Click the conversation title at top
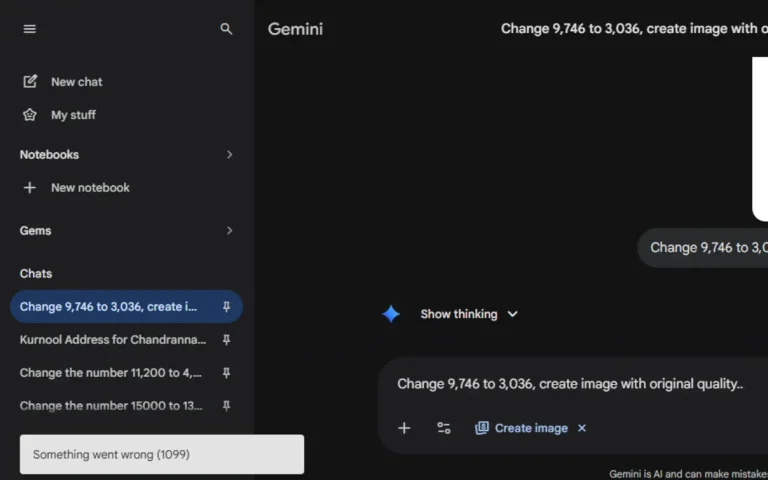Image resolution: width=768 pixels, height=480 pixels. [634, 29]
